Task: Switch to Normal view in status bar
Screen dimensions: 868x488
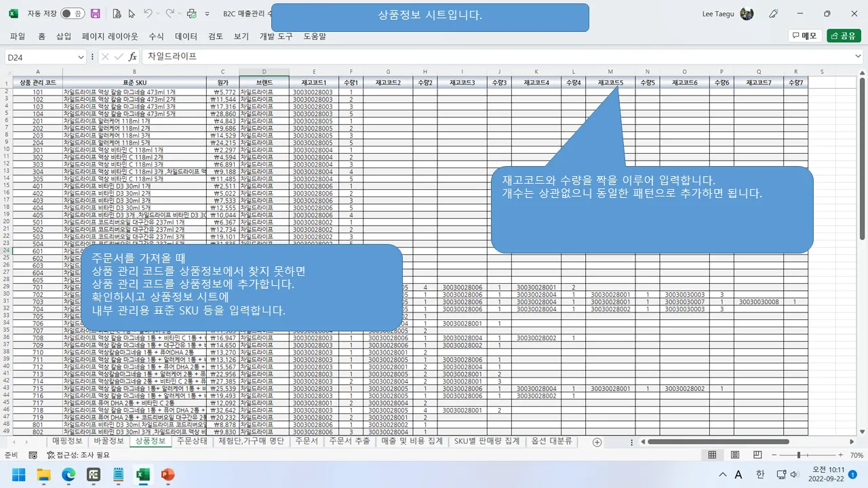Action: pyautogui.click(x=713, y=455)
